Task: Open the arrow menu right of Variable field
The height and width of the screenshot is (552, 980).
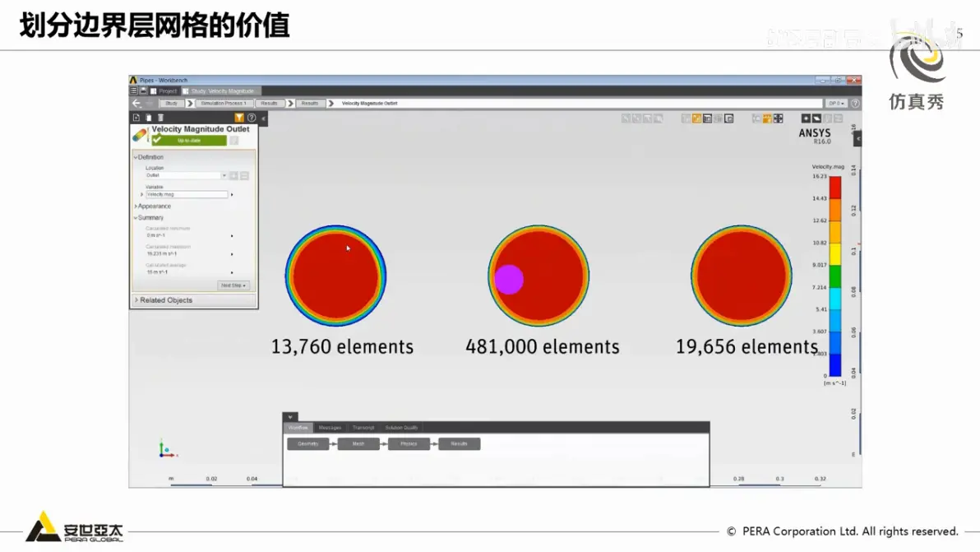Action: pos(232,194)
